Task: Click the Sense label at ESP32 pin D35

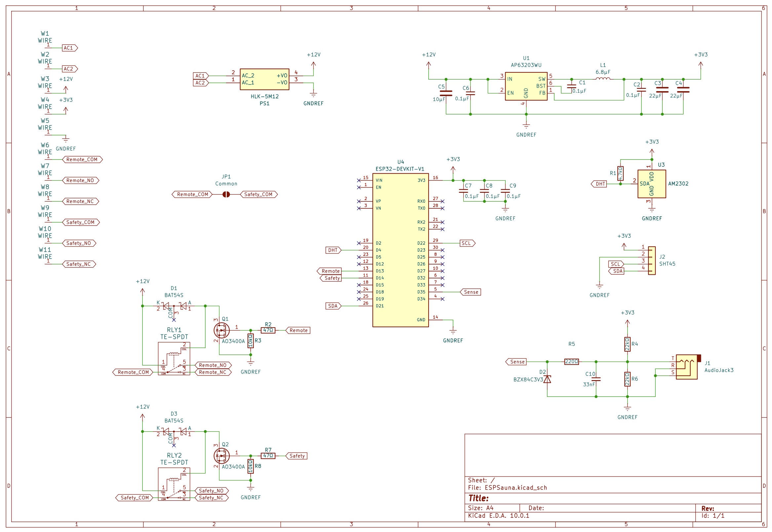Action: 470,292
